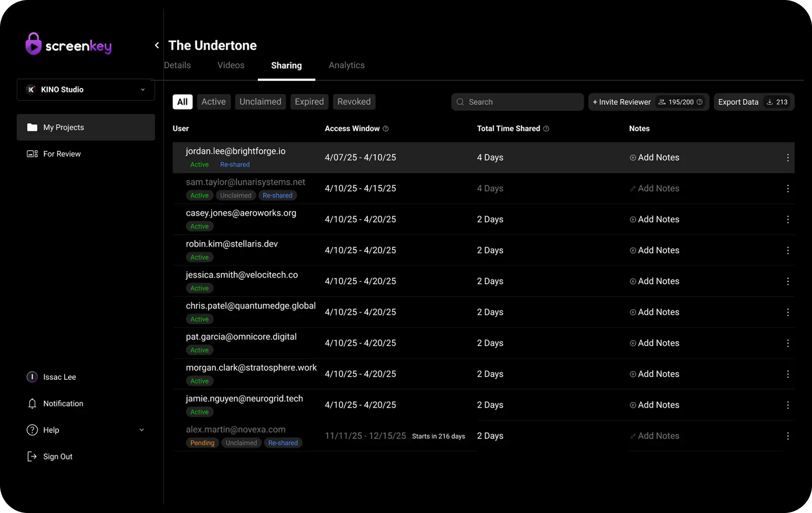Viewport: 812px width, 513px height.
Task: Open the Notification bell in sidebar
Action: [x=32, y=404]
